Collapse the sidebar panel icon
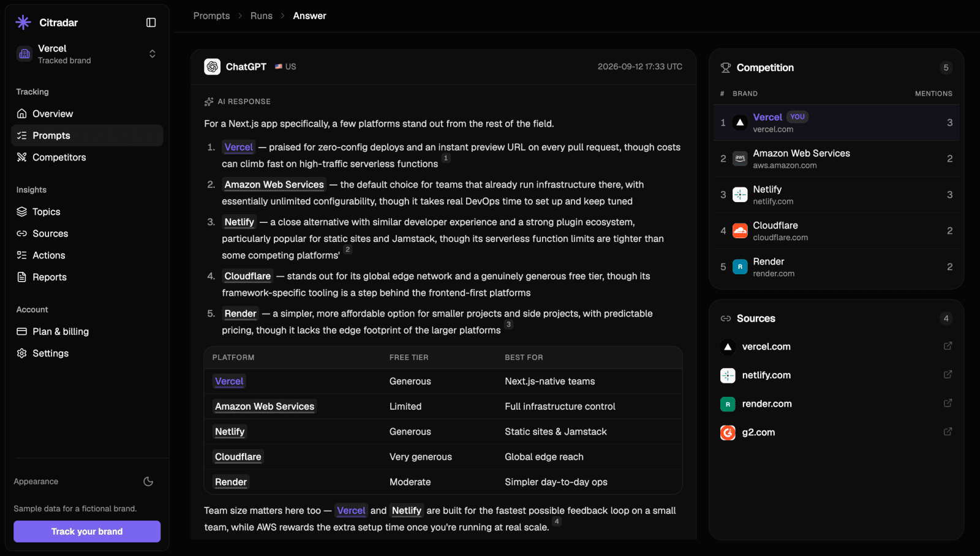The height and width of the screenshot is (556, 980). tap(151, 23)
